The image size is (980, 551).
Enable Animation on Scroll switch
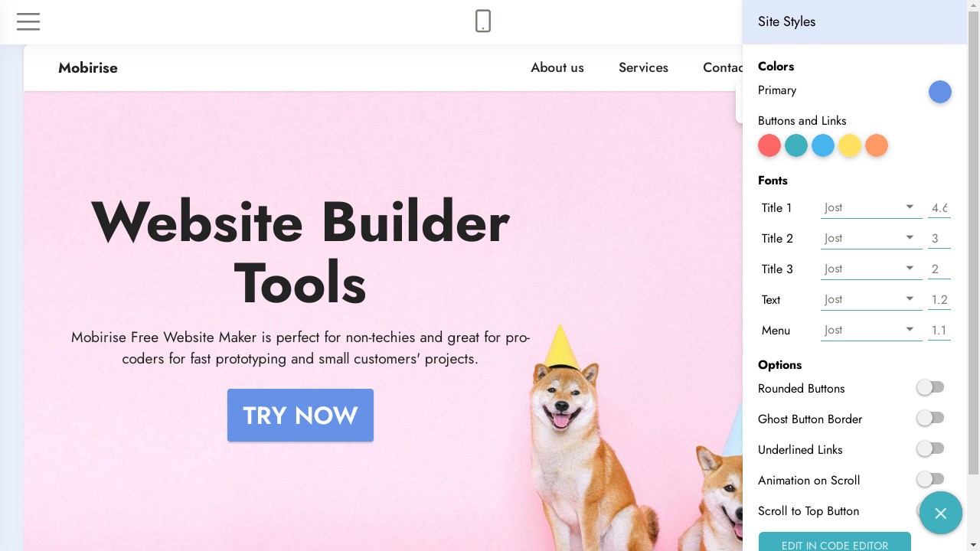931,480
